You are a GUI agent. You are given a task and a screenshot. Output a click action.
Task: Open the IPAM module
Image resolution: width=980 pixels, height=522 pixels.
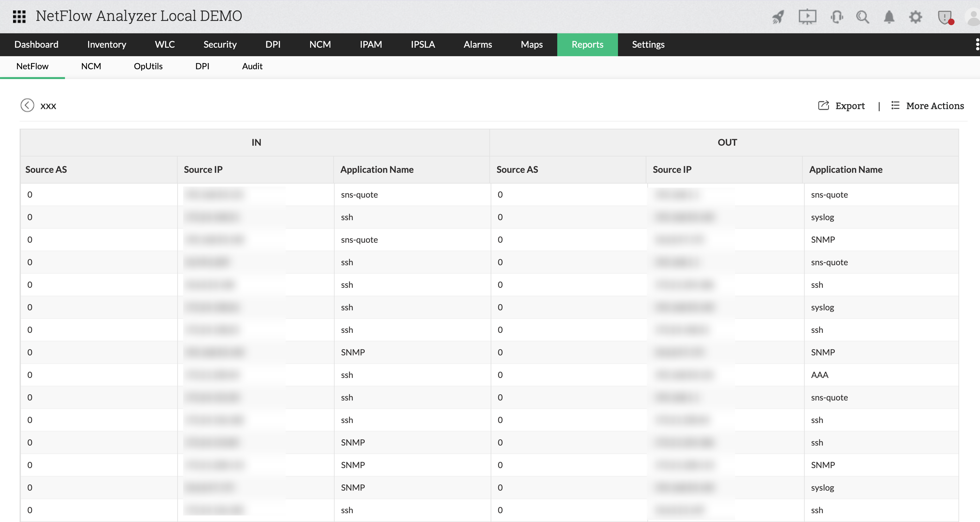point(371,44)
